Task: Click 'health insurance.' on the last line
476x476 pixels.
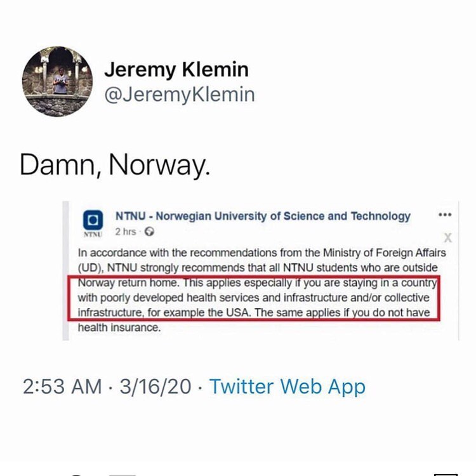Action: [119, 328]
